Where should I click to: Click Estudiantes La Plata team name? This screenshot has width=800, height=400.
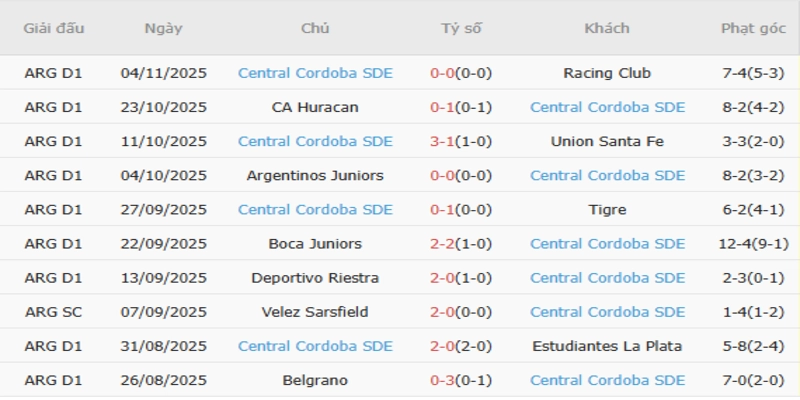[x=607, y=345]
